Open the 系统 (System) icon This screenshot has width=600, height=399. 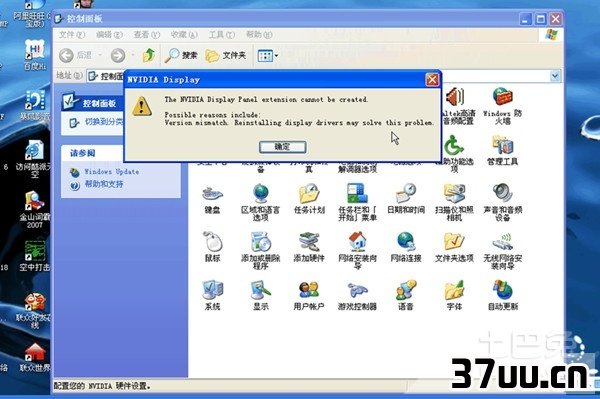click(x=212, y=295)
